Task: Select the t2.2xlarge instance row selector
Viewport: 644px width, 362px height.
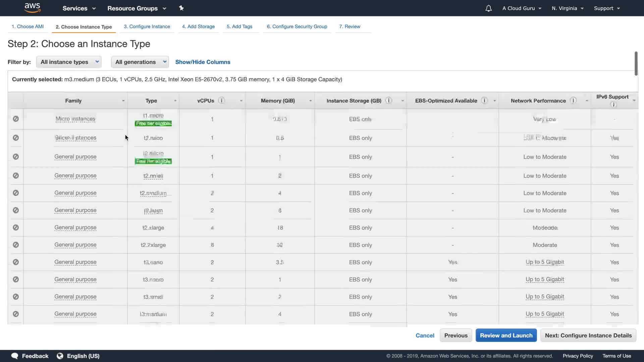Action: point(16,245)
